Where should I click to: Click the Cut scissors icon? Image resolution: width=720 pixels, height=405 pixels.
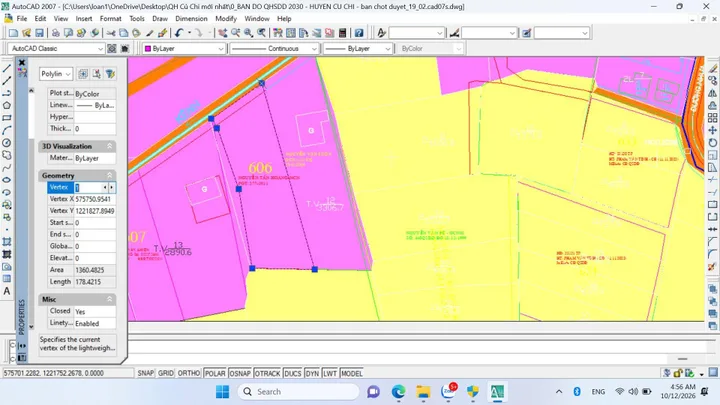(x=111, y=33)
